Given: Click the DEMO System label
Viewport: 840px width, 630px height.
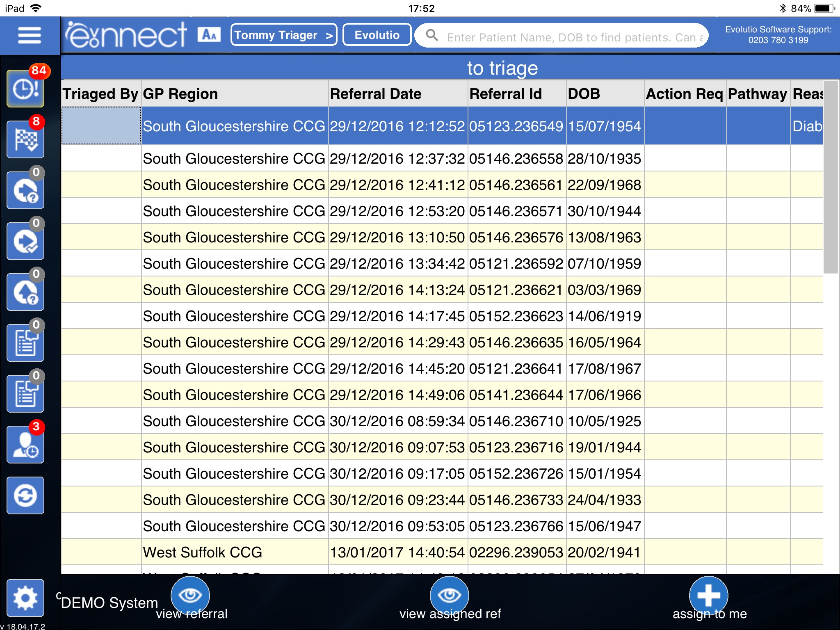Looking at the screenshot, I should coord(109,603).
